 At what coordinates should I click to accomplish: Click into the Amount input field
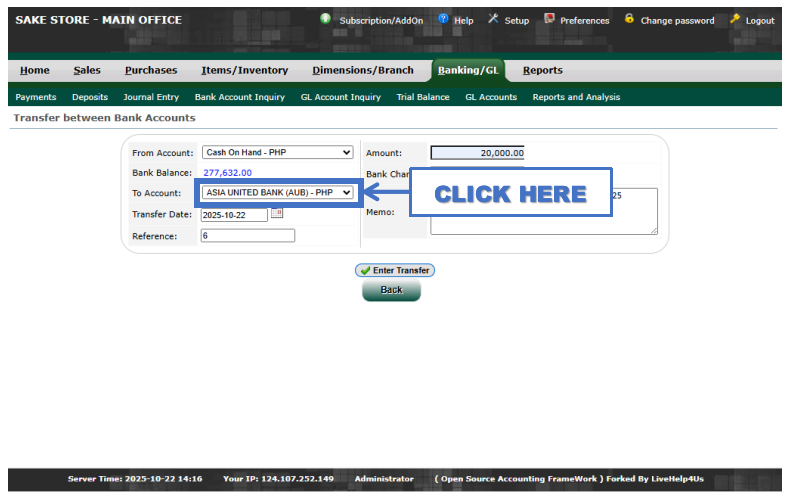coord(477,153)
